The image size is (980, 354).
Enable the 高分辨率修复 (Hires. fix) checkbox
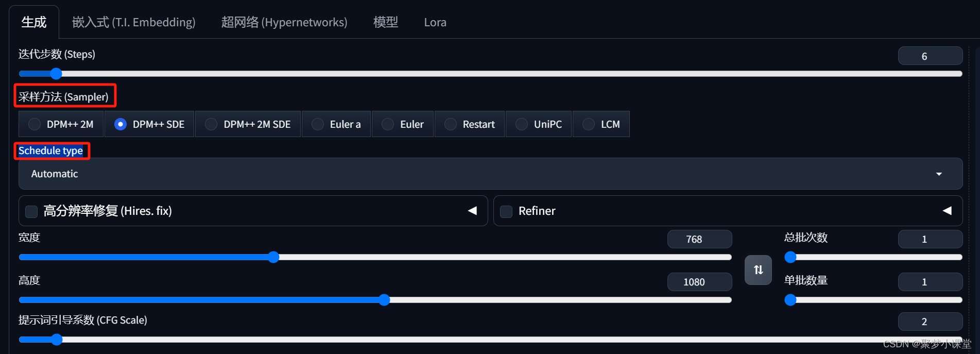31,211
